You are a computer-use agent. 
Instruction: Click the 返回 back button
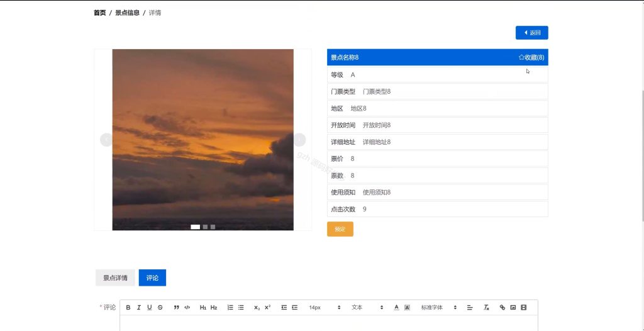[x=532, y=33]
